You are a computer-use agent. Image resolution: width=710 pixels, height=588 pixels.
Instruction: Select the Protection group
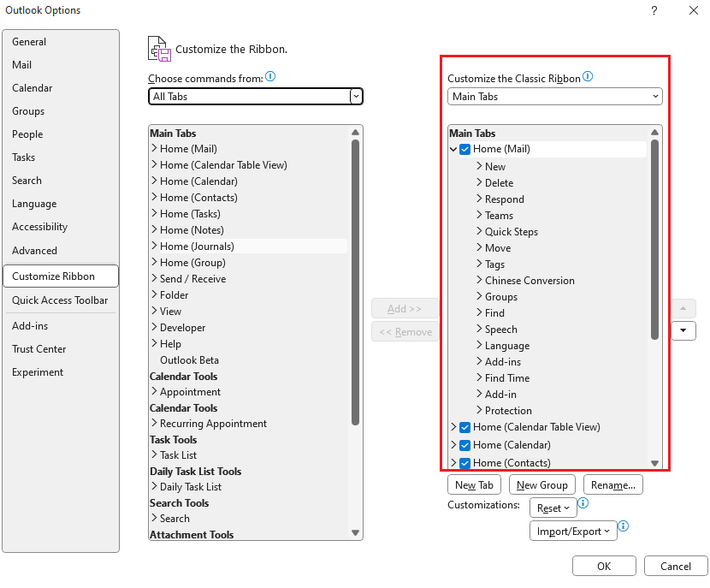[x=508, y=411]
